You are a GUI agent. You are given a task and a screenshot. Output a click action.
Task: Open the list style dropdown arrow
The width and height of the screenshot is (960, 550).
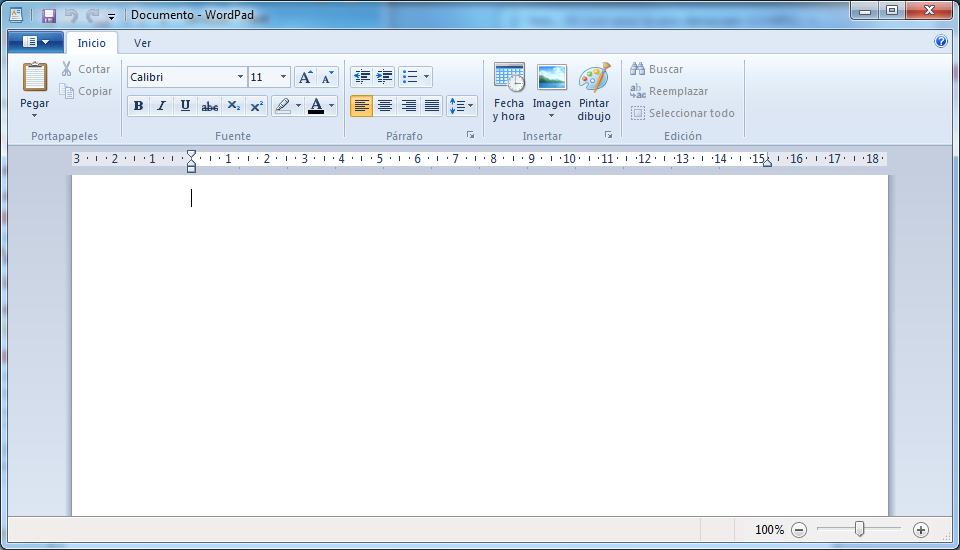click(x=426, y=77)
